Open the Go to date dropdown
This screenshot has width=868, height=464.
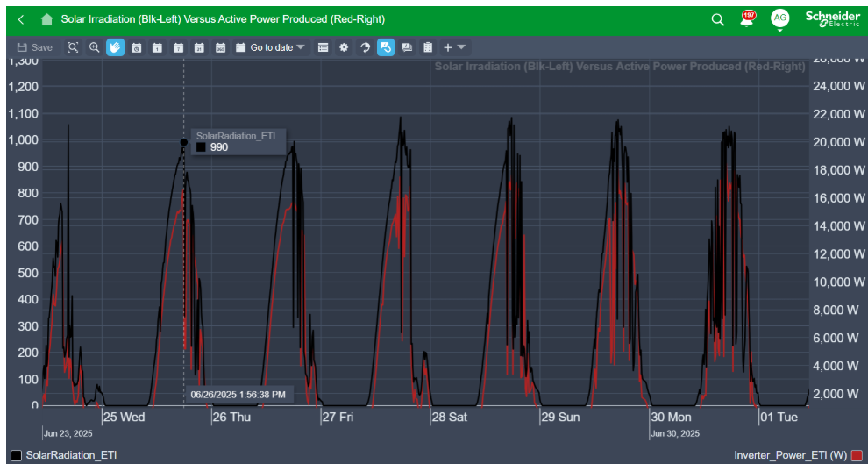point(270,47)
